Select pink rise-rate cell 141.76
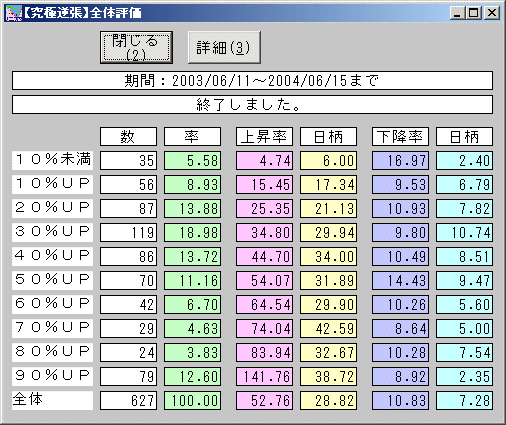 (x=264, y=376)
